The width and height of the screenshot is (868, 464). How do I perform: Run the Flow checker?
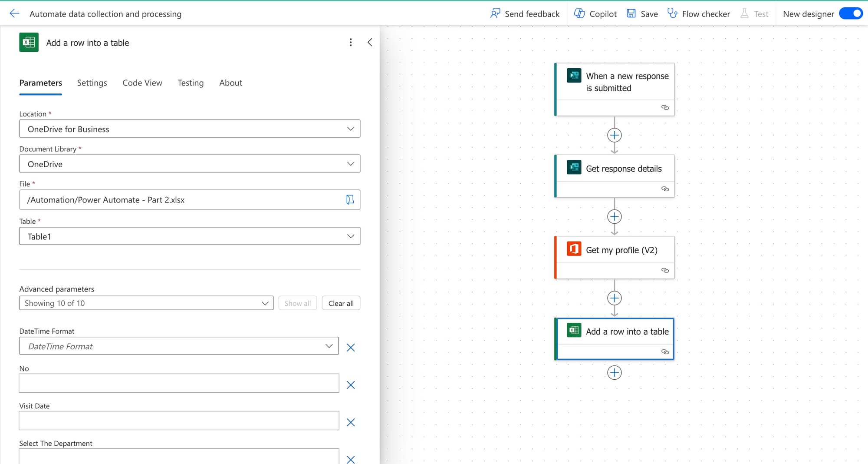(699, 13)
